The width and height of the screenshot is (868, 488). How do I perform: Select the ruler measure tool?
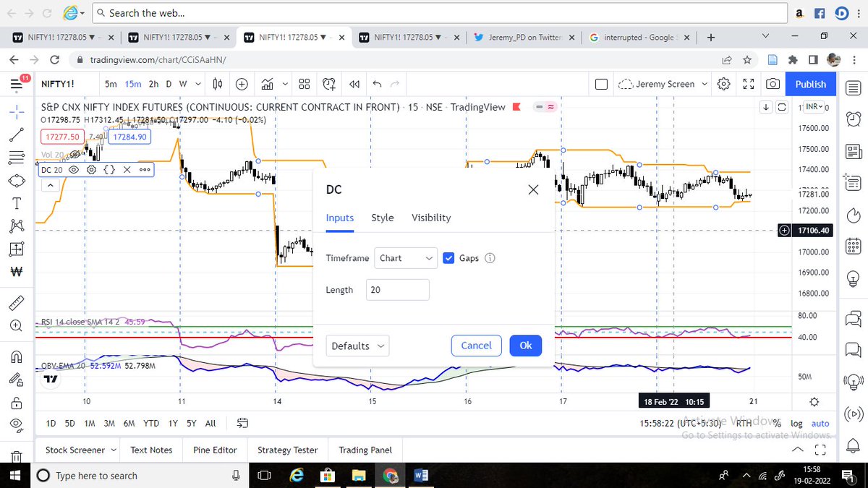coord(17,302)
